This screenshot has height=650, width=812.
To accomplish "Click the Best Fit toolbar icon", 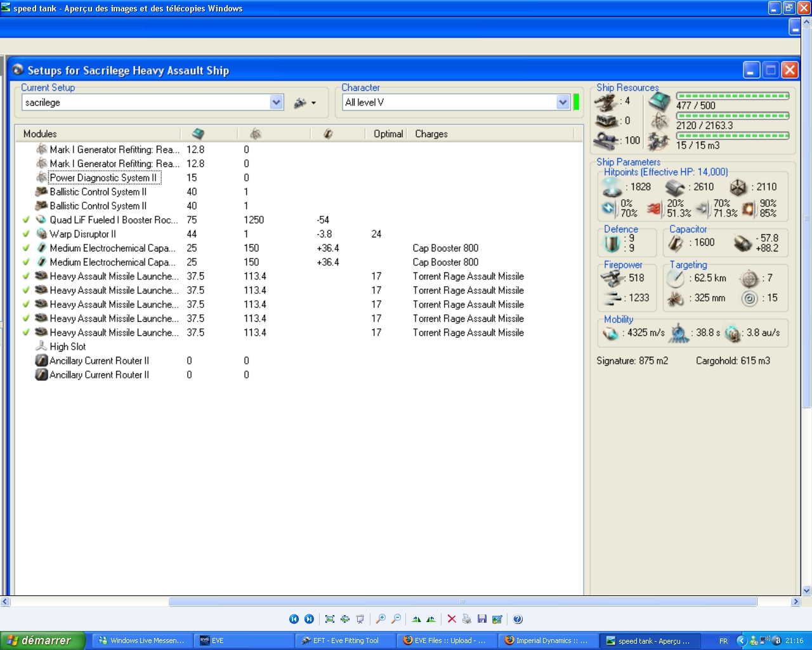I will 330,619.
